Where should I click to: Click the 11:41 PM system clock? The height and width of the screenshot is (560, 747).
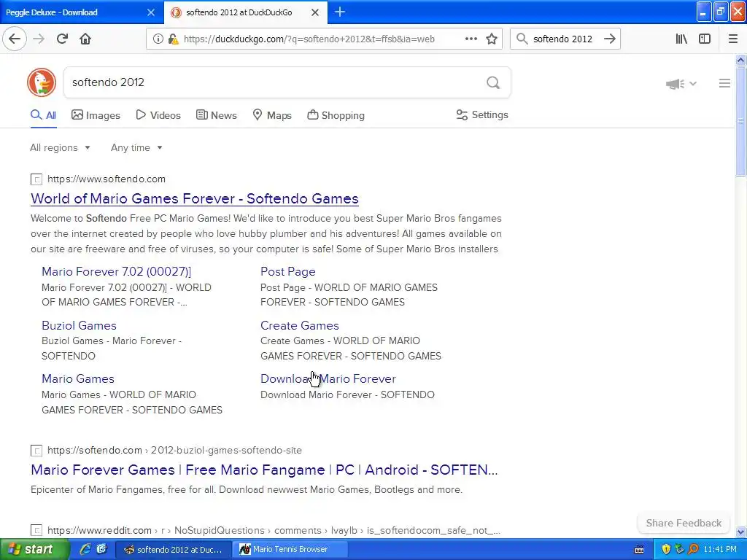click(x=719, y=550)
